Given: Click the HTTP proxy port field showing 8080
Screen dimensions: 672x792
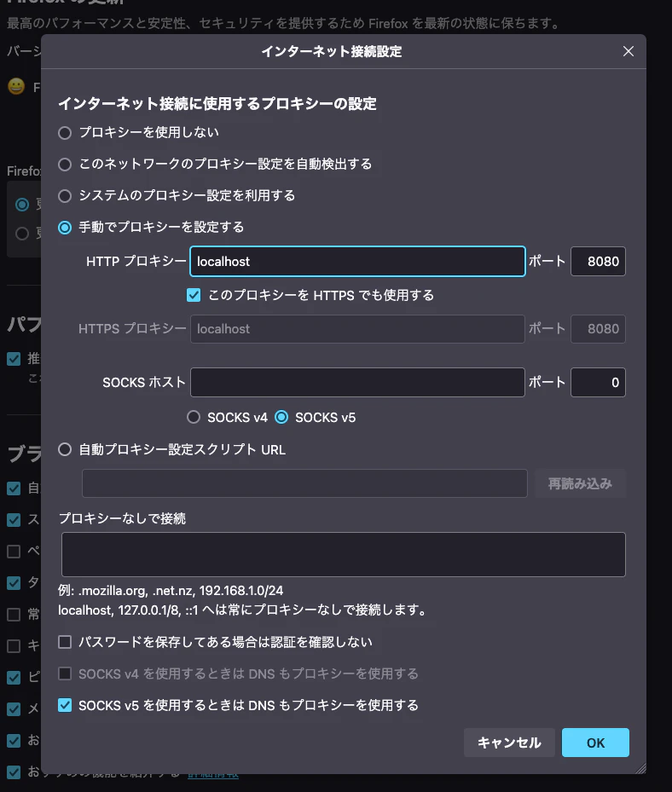Looking at the screenshot, I should (598, 261).
